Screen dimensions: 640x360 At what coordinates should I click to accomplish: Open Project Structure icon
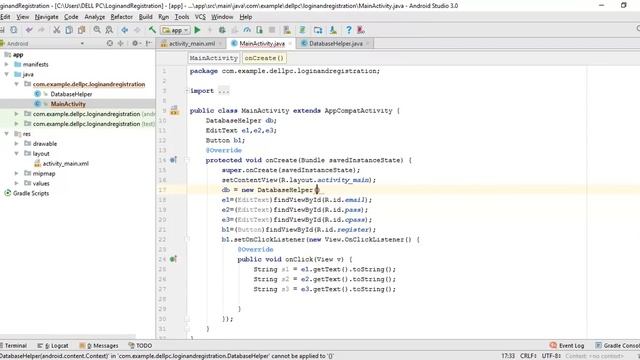click(318, 30)
